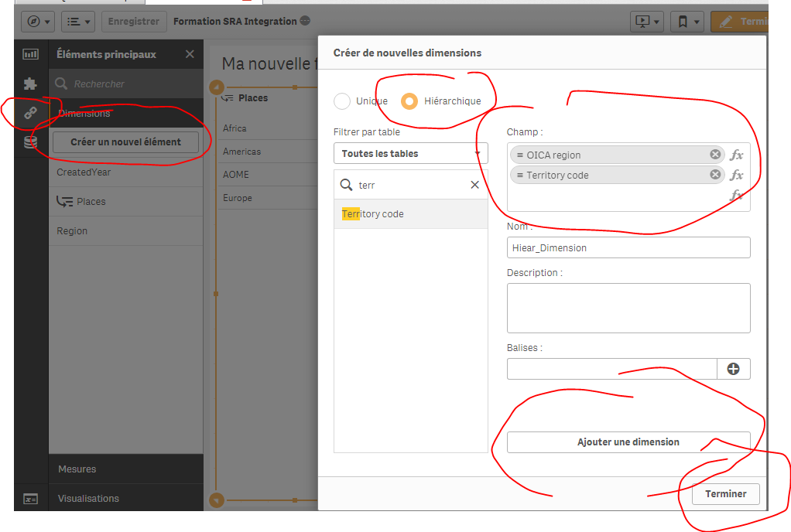Viewport: 791px width, 532px height.
Task: Select the Unique radio option
Action: click(x=342, y=101)
